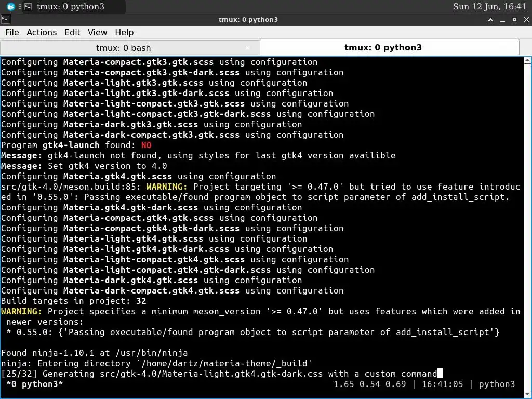Click the load average '1.65 0.54 0.69'

click(x=369, y=384)
